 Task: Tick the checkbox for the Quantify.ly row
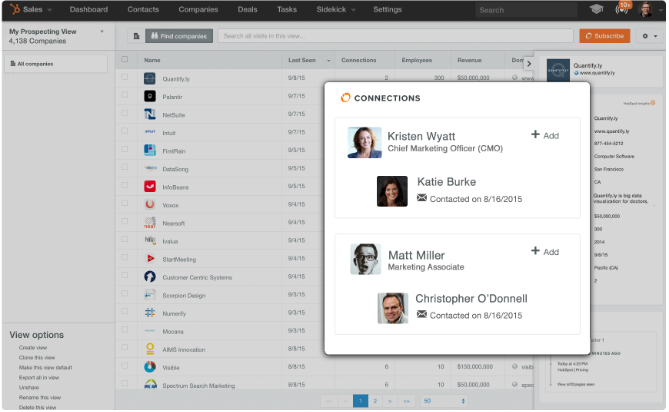(124, 78)
